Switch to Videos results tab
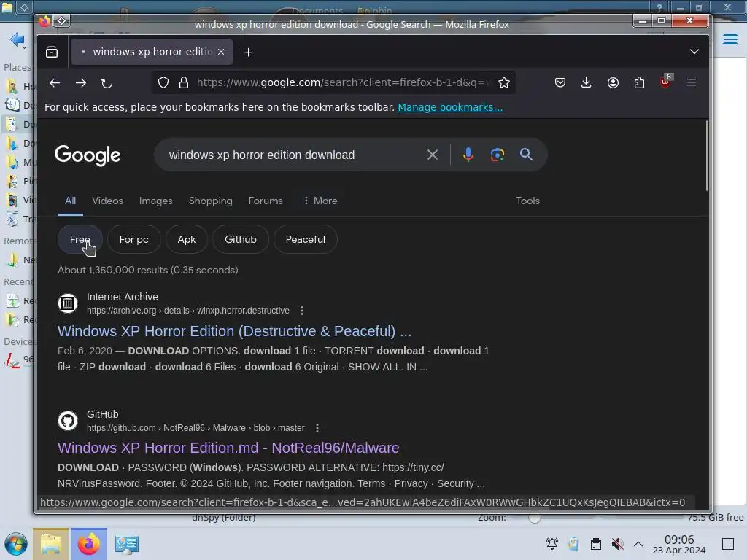 [108, 201]
